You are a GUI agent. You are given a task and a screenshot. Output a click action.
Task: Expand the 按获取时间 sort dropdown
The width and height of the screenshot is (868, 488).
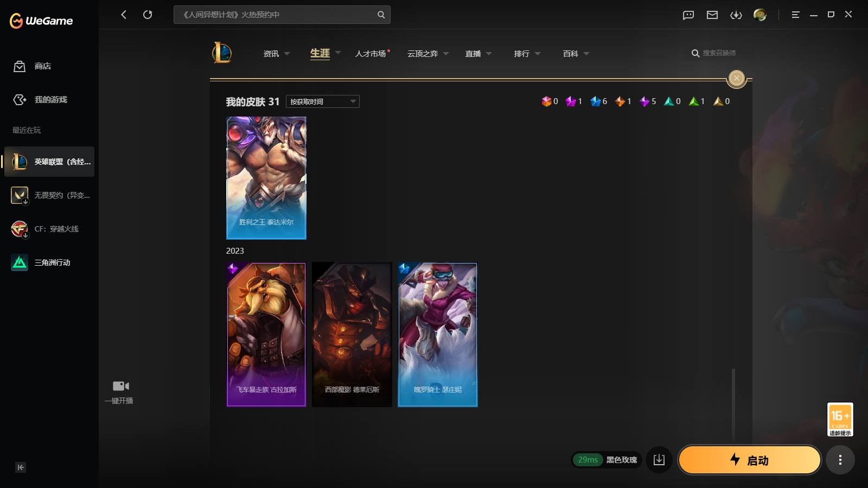(x=322, y=101)
